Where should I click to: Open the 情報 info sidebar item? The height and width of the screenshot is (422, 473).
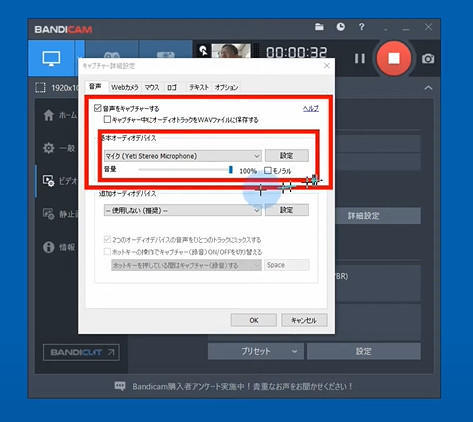pyautogui.click(x=59, y=247)
